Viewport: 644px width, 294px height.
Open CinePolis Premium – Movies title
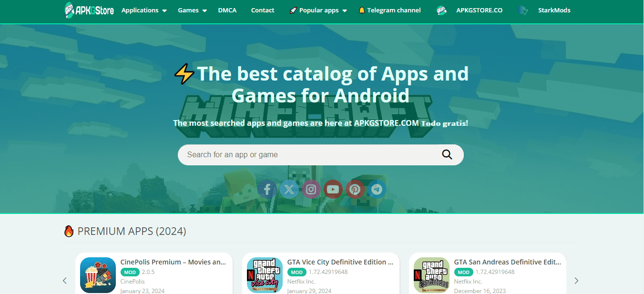pos(174,262)
